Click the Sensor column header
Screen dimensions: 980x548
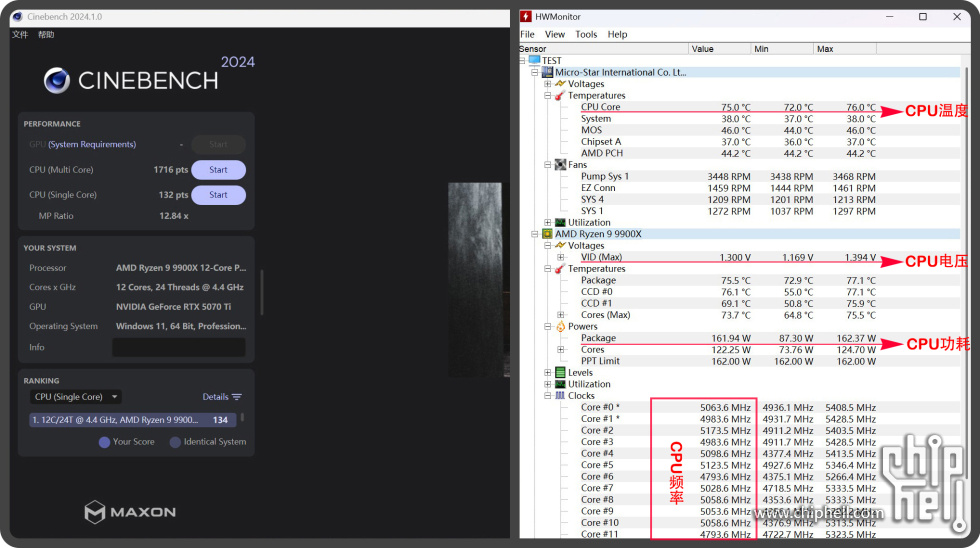pos(604,49)
